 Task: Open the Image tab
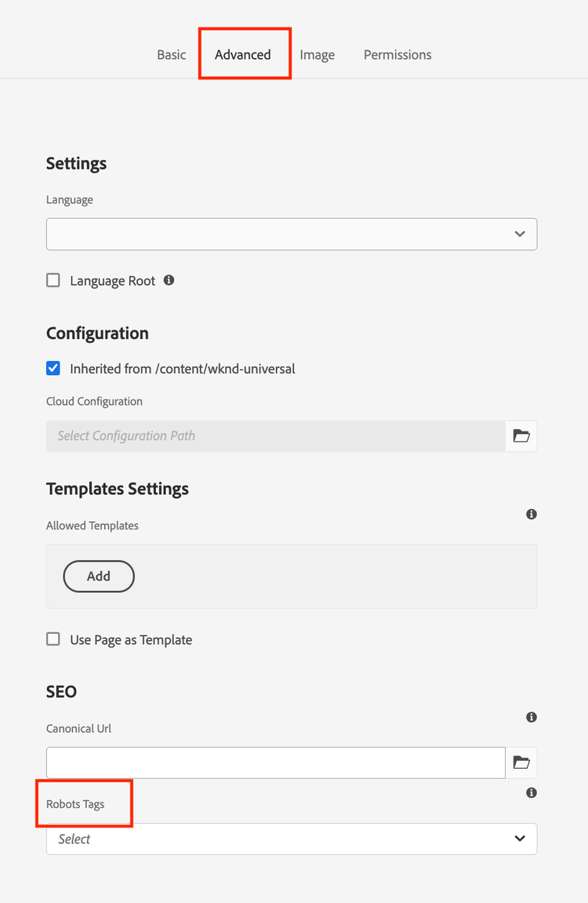point(317,55)
